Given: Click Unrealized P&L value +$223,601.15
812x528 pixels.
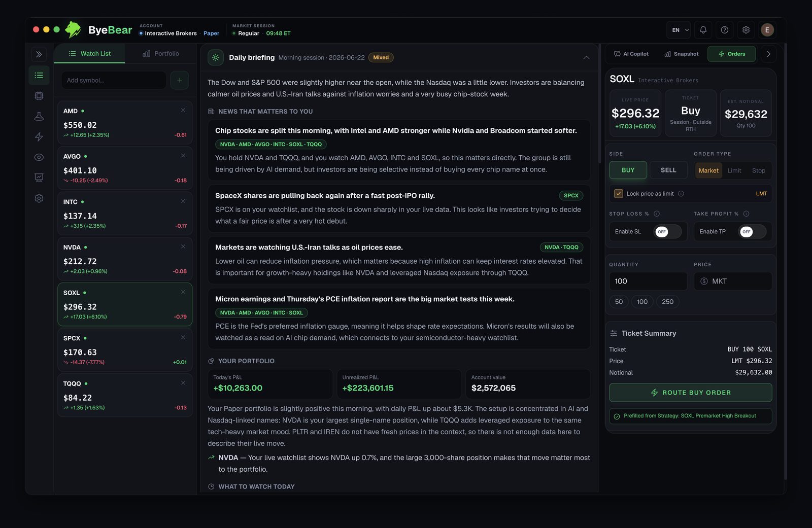Looking at the screenshot, I should pos(368,388).
